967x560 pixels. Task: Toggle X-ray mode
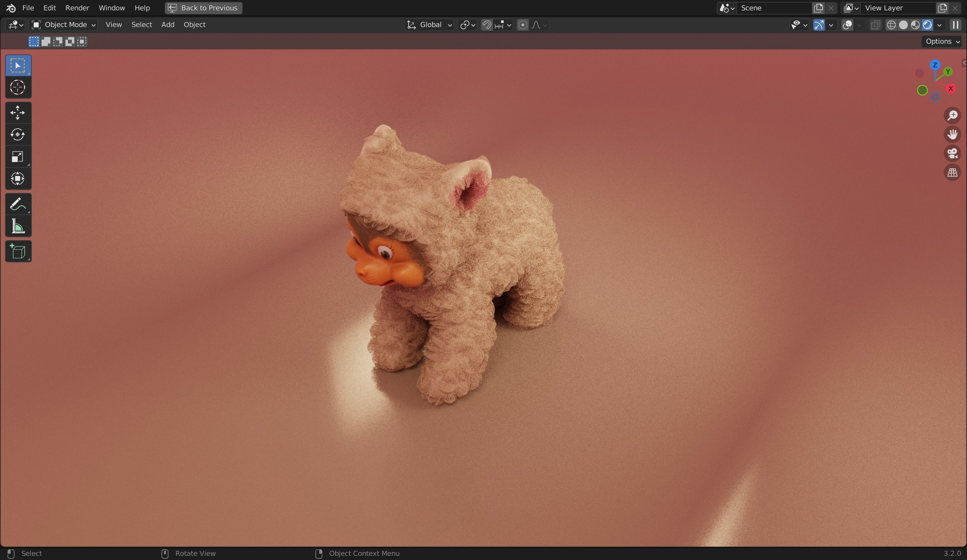875,25
